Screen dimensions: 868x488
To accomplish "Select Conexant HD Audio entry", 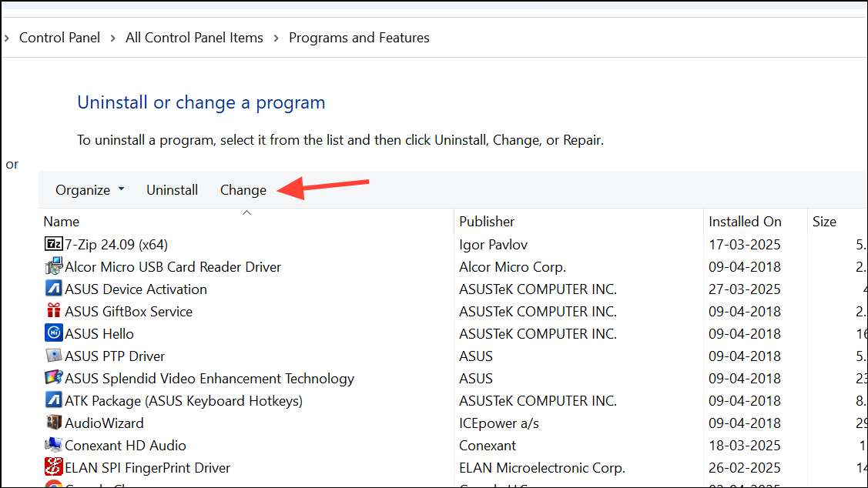I will point(125,446).
